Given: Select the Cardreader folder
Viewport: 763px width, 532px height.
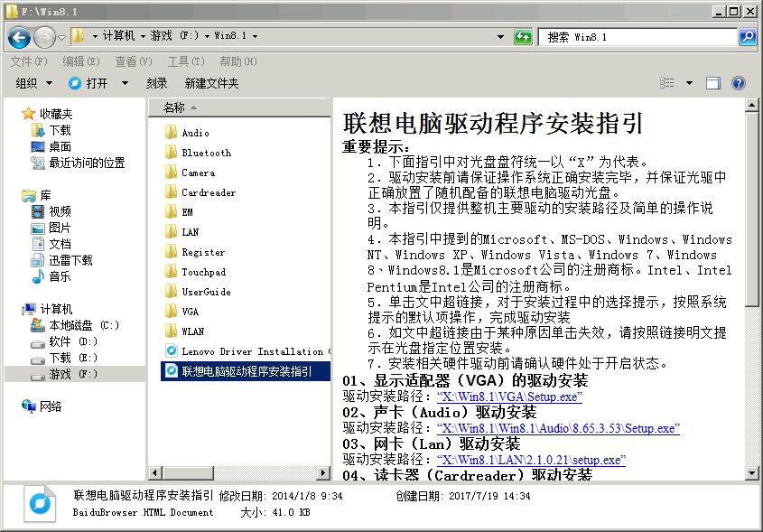Looking at the screenshot, I should pyautogui.click(x=200, y=192).
